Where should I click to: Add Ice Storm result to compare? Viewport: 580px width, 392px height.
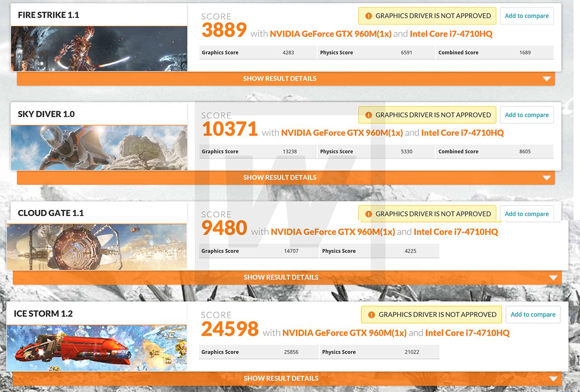coord(533,315)
